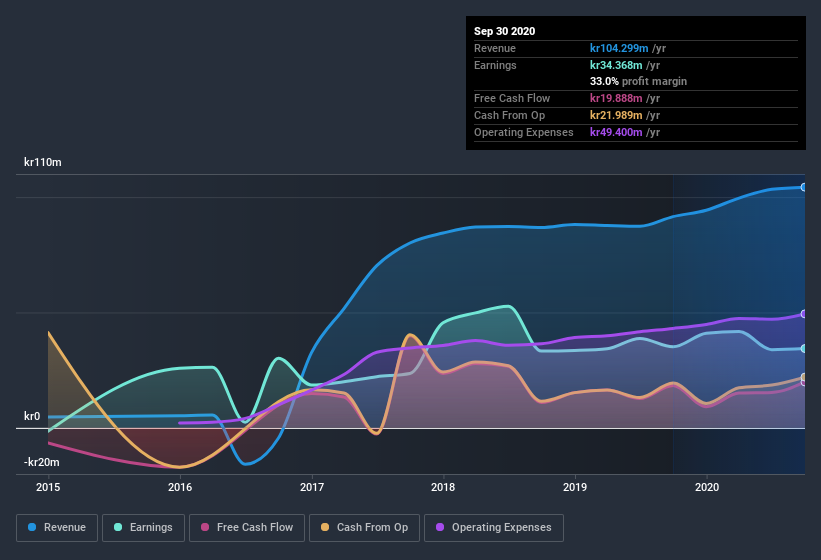The height and width of the screenshot is (560, 821).
Task: Click the teal Earnings legend dot
Action: coord(118,527)
